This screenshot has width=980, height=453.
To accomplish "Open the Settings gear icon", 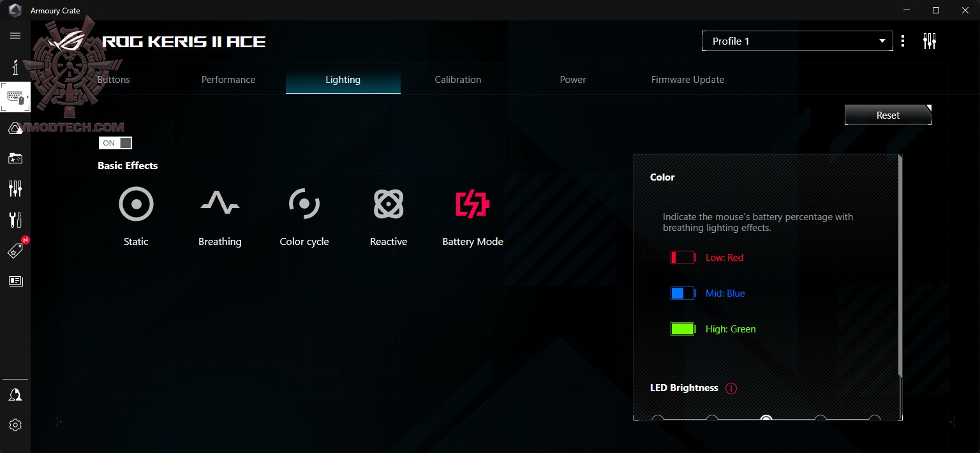I will click(15, 425).
